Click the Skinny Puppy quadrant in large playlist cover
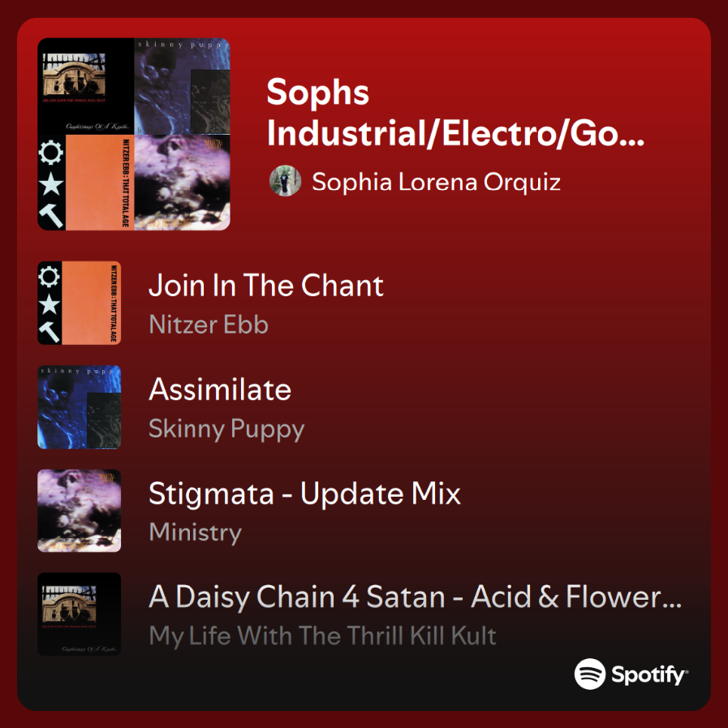 183,86
